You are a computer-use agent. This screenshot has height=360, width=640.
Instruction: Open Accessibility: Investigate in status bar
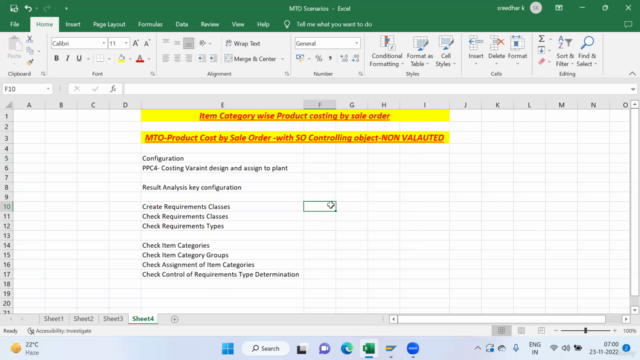pyautogui.click(x=60, y=331)
